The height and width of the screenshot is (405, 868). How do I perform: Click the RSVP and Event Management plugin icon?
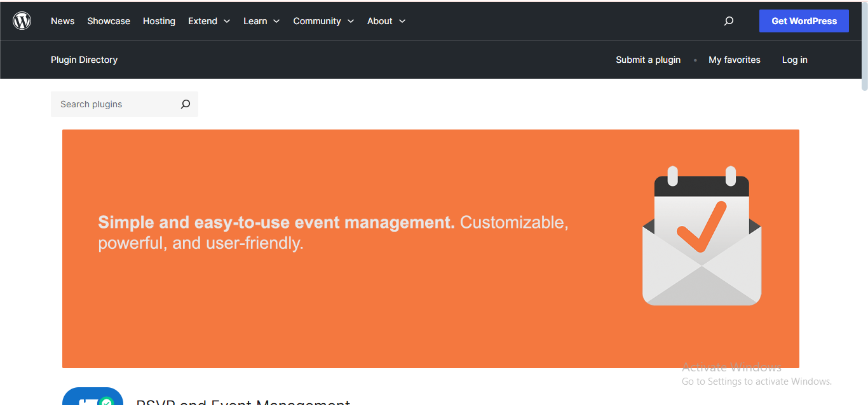click(x=92, y=397)
